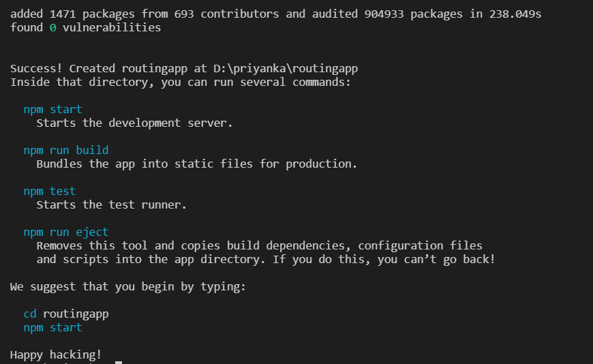This screenshot has height=364, width=593.
Task: Click the 'added 1471 packages' line
Action: [275, 14]
